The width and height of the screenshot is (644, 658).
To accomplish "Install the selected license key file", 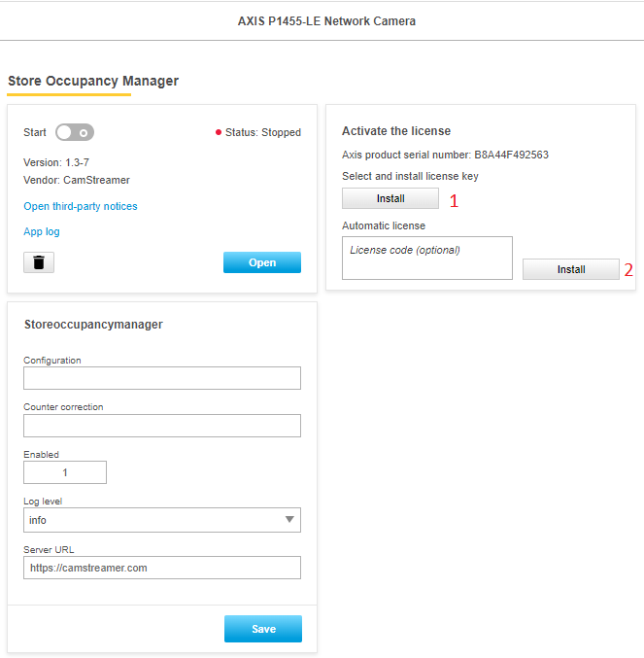I will 390,198.
